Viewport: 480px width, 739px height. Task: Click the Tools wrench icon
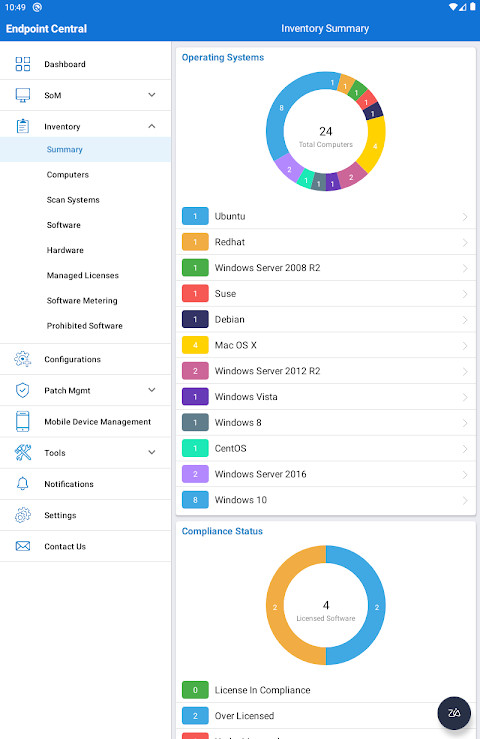pos(23,452)
